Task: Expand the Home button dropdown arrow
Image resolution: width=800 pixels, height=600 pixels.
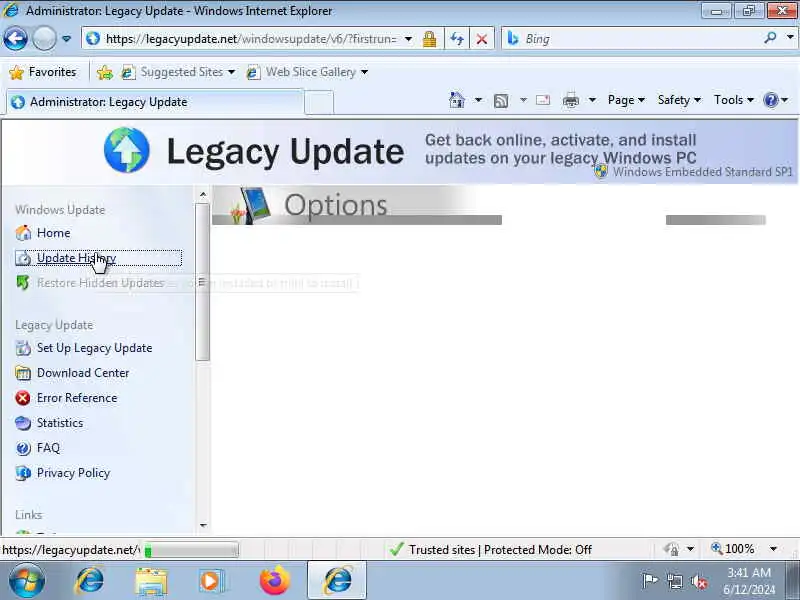Action: [x=478, y=100]
